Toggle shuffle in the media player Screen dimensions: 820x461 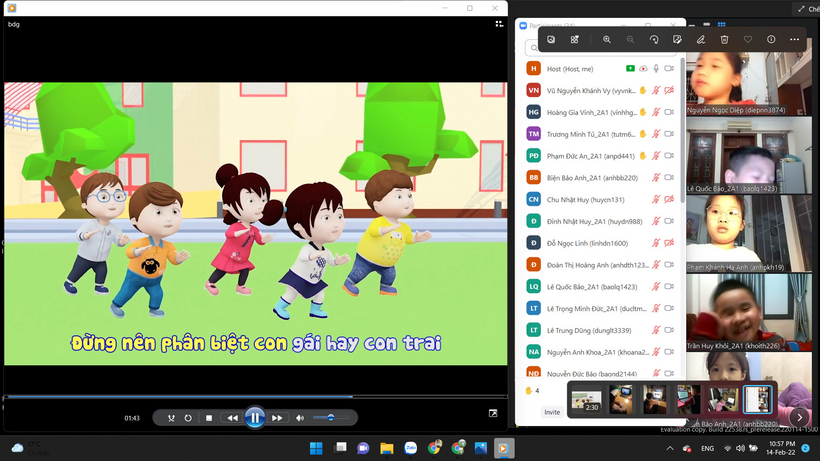point(171,418)
